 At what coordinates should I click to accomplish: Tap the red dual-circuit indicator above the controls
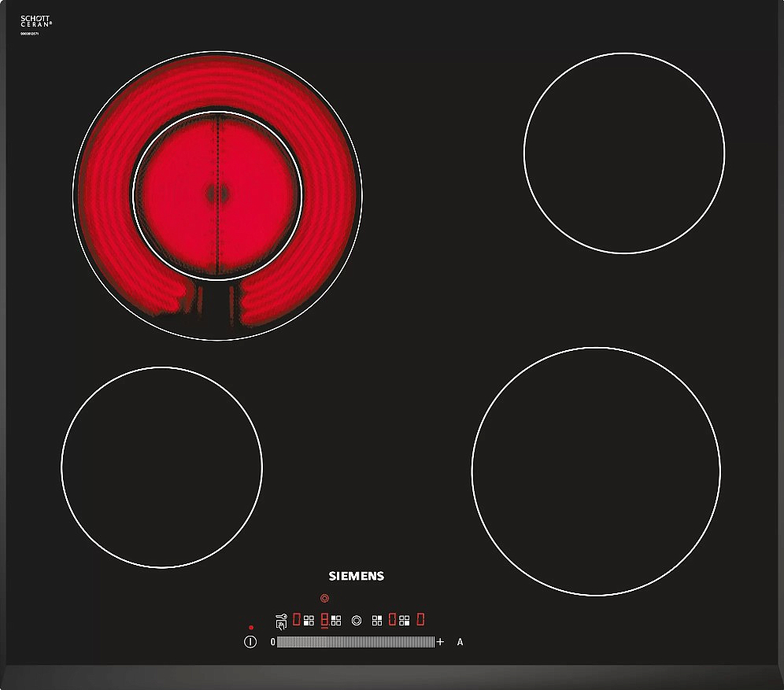click(325, 599)
